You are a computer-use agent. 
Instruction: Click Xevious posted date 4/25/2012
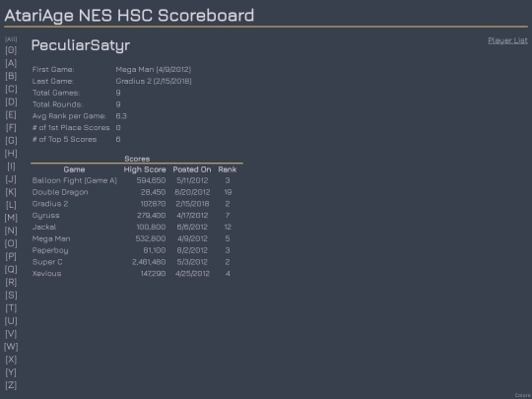point(192,274)
